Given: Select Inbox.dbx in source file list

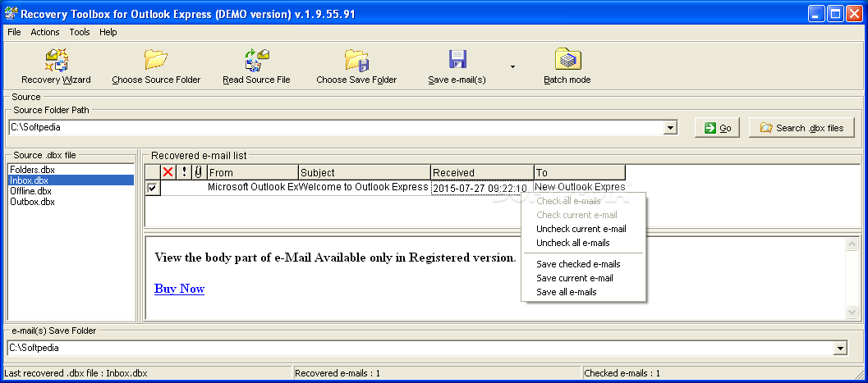Looking at the screenshot, I should [x=71, y=180].
